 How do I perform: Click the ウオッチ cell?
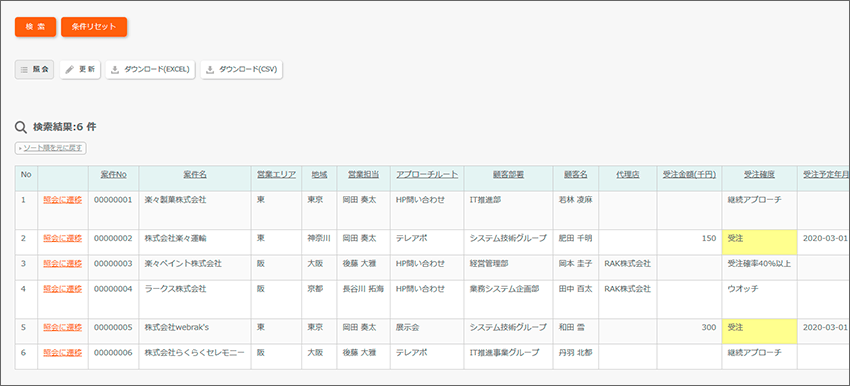(x=759, y=299)
